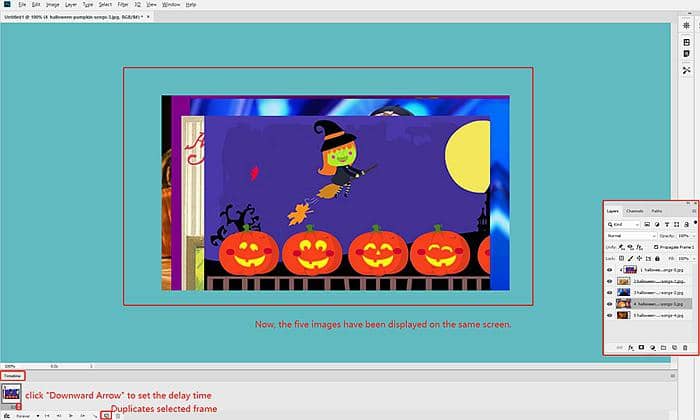Hide layer 4 halloween songs-3.jpg

tap(609, 304)
